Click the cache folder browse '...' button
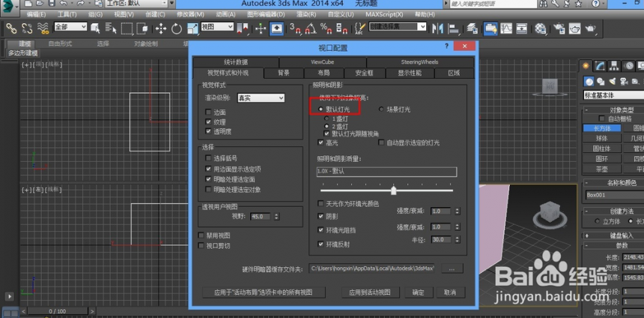Image resolution: width=644 pixels, height=318 pixels. click(452, 268)
